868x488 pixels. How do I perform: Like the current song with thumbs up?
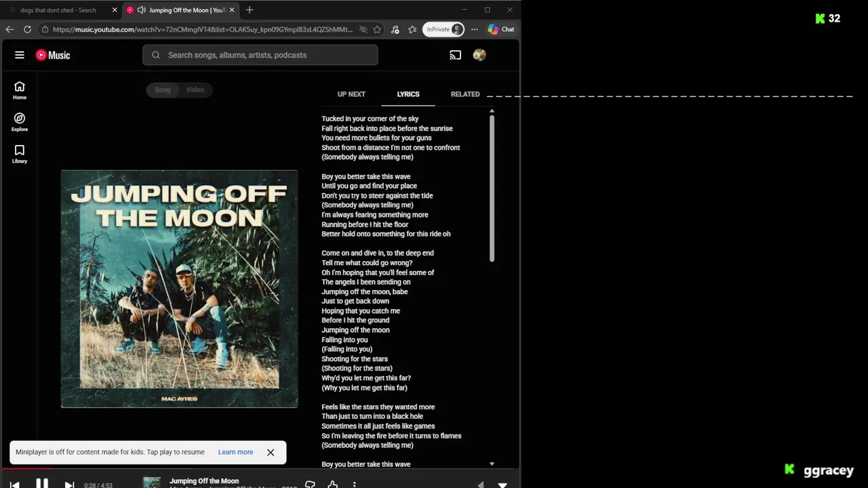[x=332, y=484]
